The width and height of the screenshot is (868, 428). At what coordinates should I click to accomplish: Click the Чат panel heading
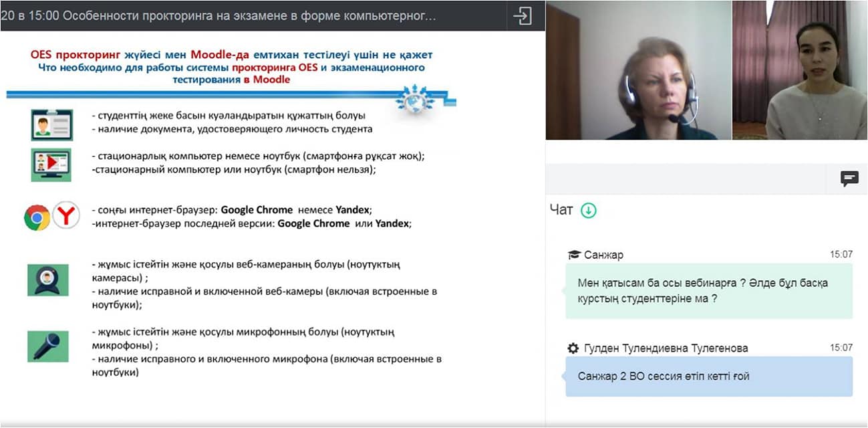click(561, 211)
